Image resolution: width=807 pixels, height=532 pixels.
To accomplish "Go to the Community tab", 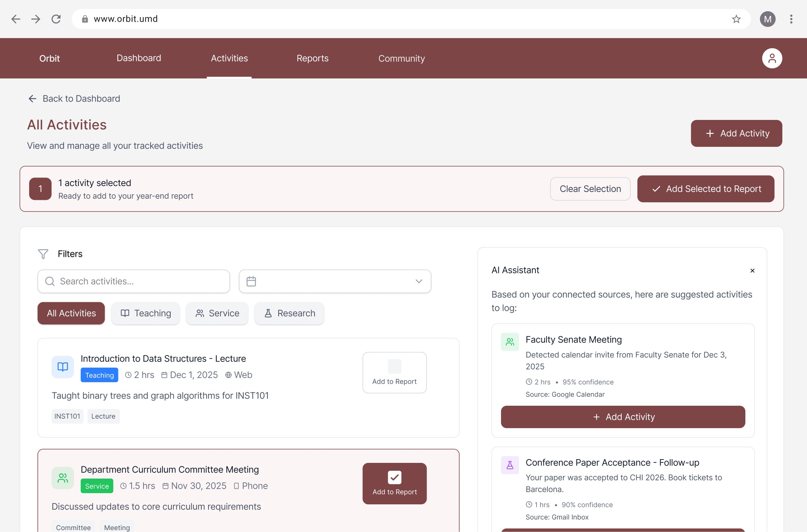I will [401, 58].
